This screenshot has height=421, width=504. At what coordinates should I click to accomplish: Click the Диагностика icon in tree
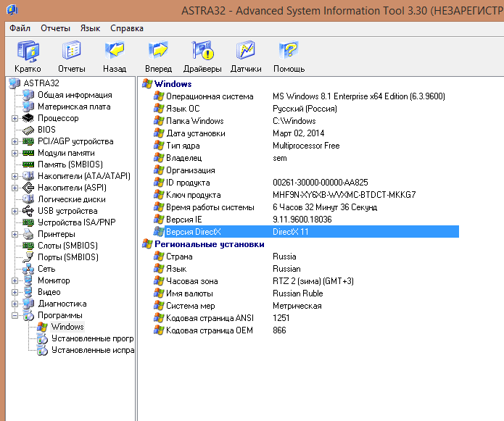pos(28,304)
